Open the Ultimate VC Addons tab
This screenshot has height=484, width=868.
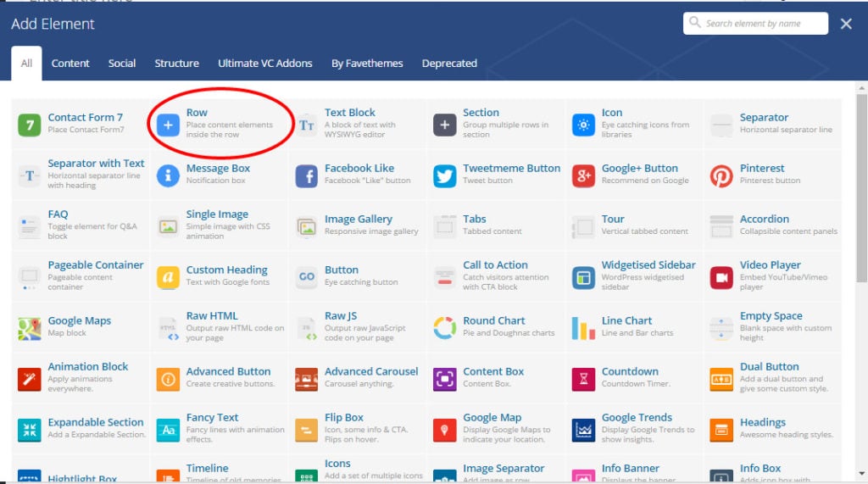tap(265, 63)
